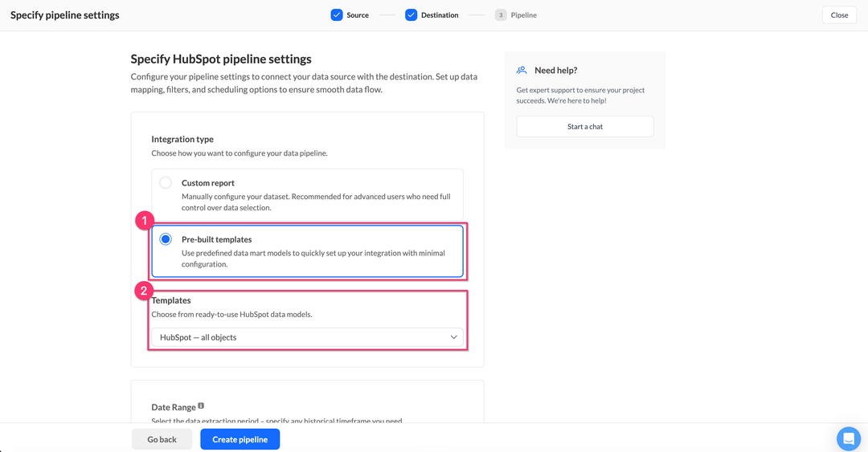Select the Custom report radio button

(x=166, y=182)
